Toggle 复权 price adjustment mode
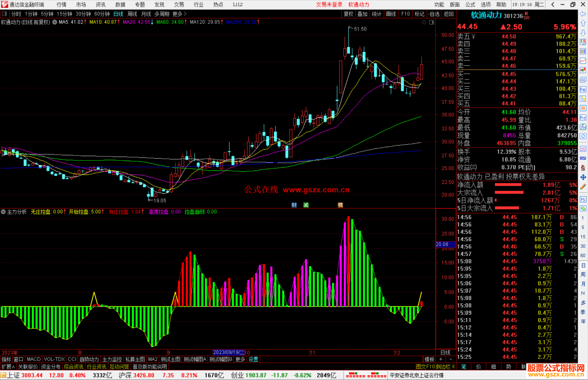 click(348, 14)
